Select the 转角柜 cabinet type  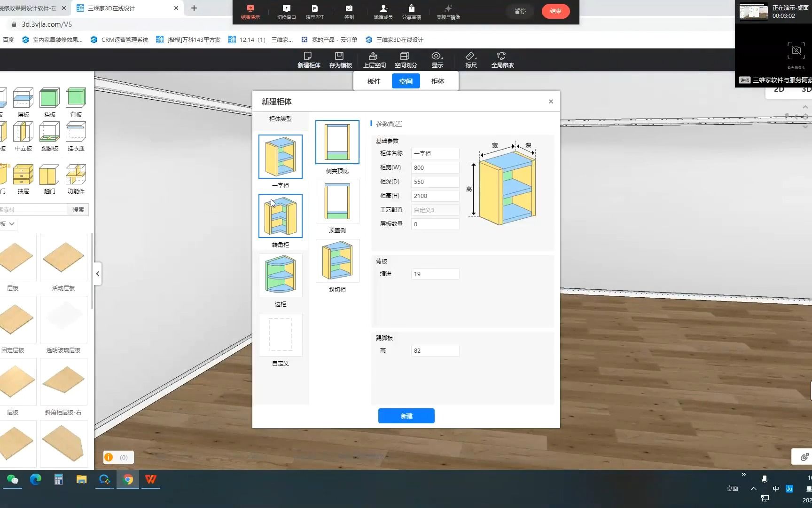click(x=281, y=216)
